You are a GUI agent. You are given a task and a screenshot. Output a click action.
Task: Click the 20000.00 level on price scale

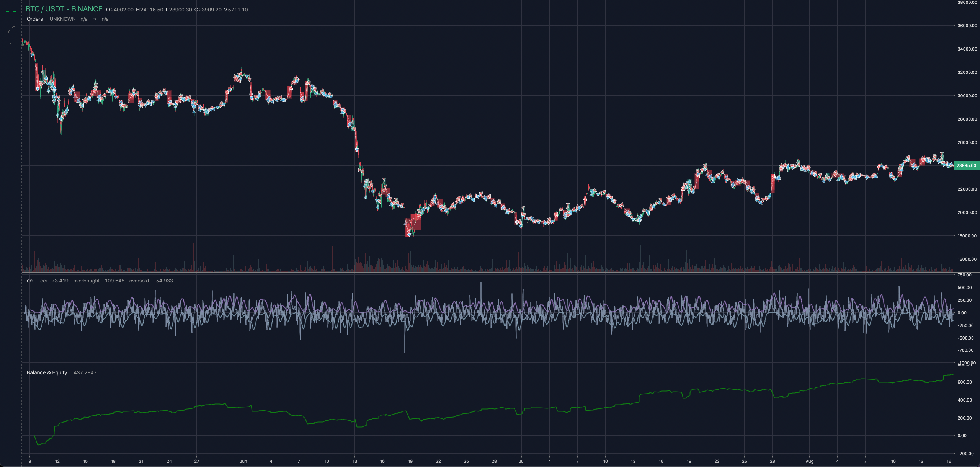tap(967, 212)
